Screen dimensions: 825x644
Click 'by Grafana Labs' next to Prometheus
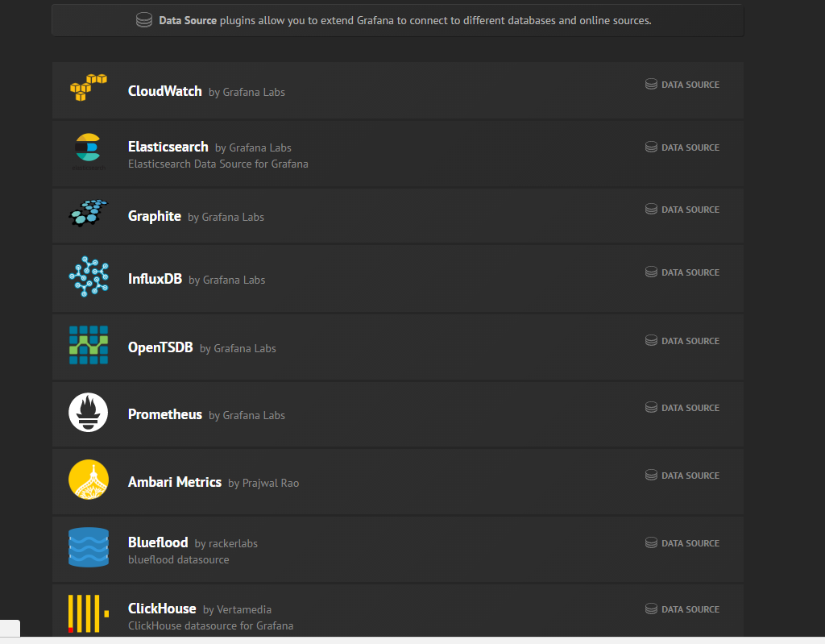tap(247, 415)
